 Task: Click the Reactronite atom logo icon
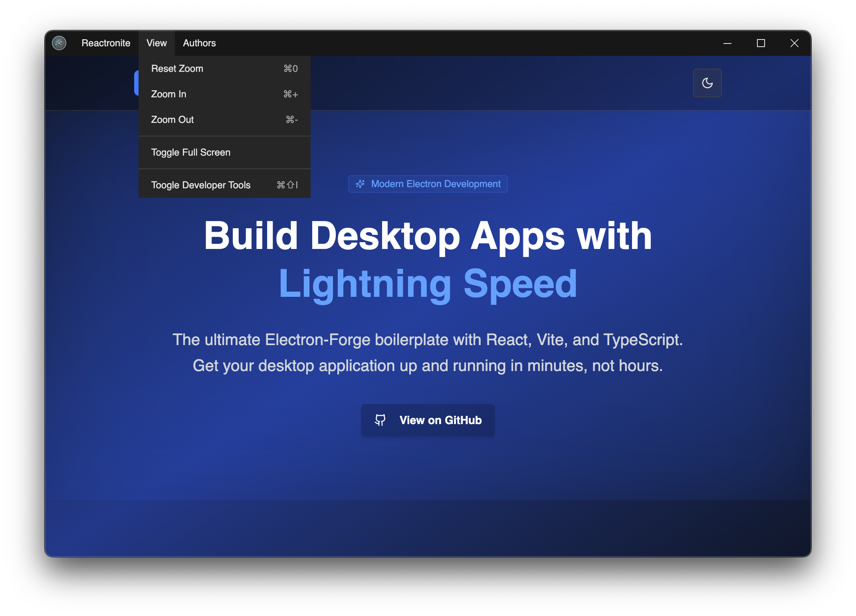tap(59, 43)
